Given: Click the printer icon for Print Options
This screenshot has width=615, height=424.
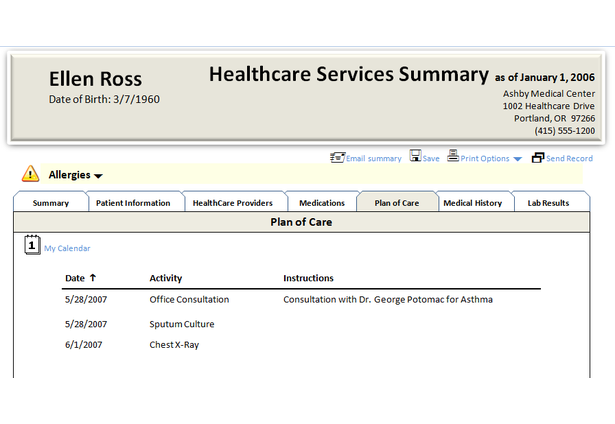Looking at the screenshot, I should coord(453,155).
